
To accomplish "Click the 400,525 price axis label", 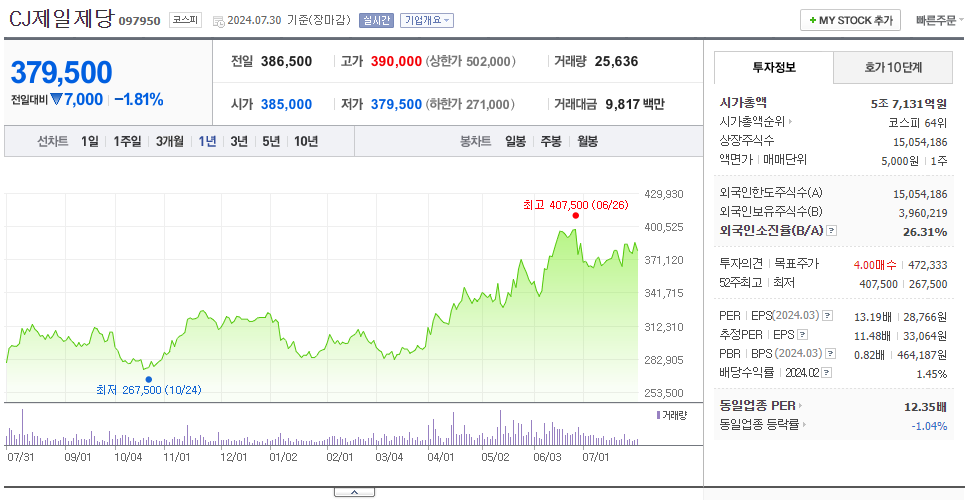I will (664, 227).
